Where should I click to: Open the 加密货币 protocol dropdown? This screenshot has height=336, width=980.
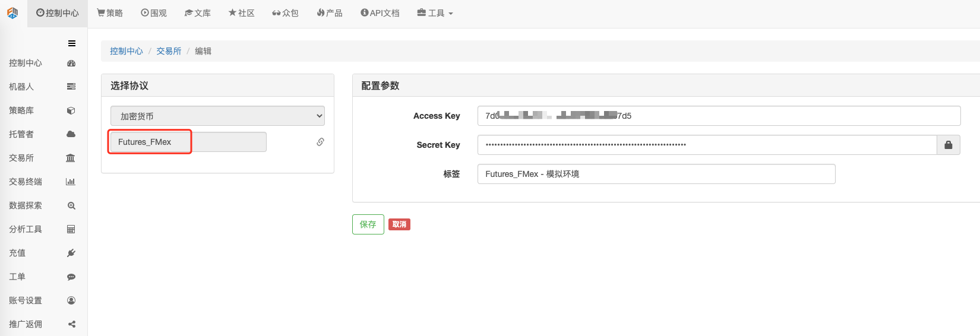click(x=217, y=116)
